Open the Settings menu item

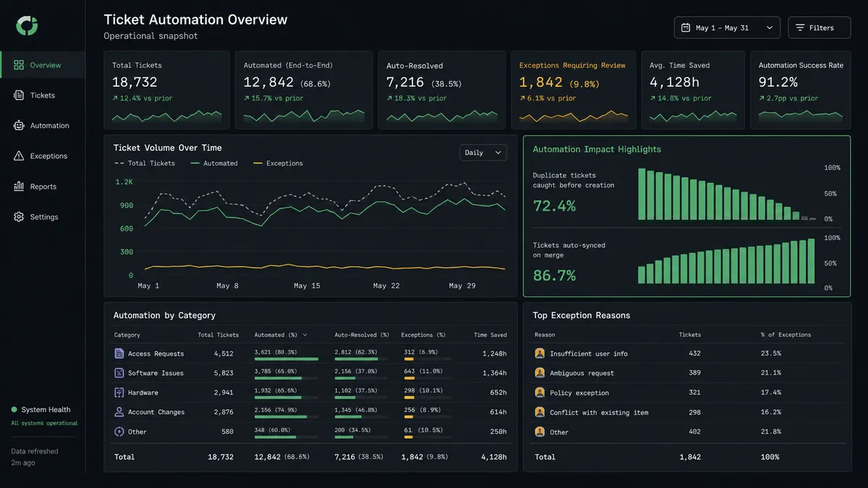coord(43,217)
